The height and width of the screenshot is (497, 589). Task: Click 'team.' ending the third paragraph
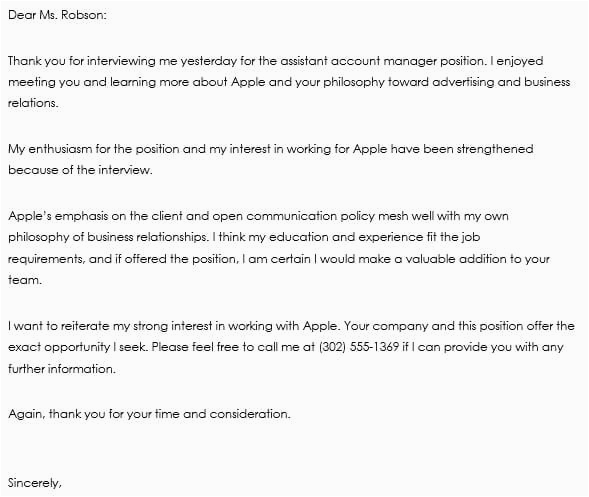pyautogui.click(x=25, y=280)
